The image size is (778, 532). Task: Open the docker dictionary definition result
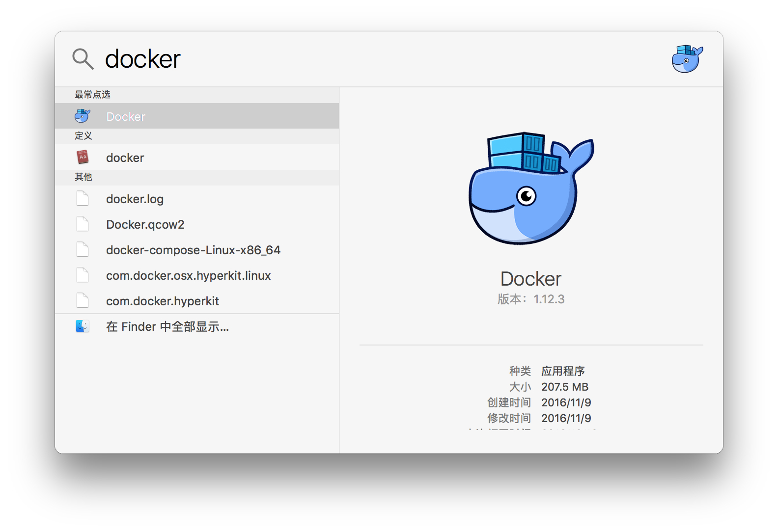197,158
